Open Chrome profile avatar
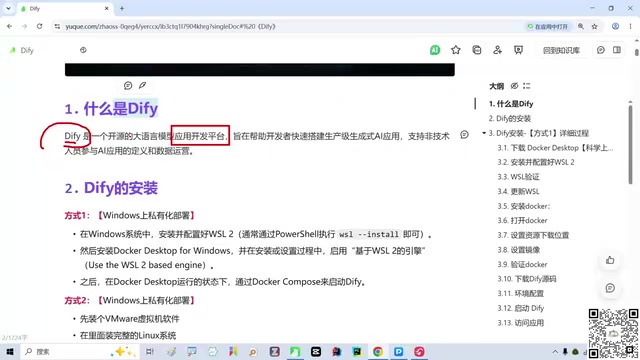 click(x=615, y=26)
